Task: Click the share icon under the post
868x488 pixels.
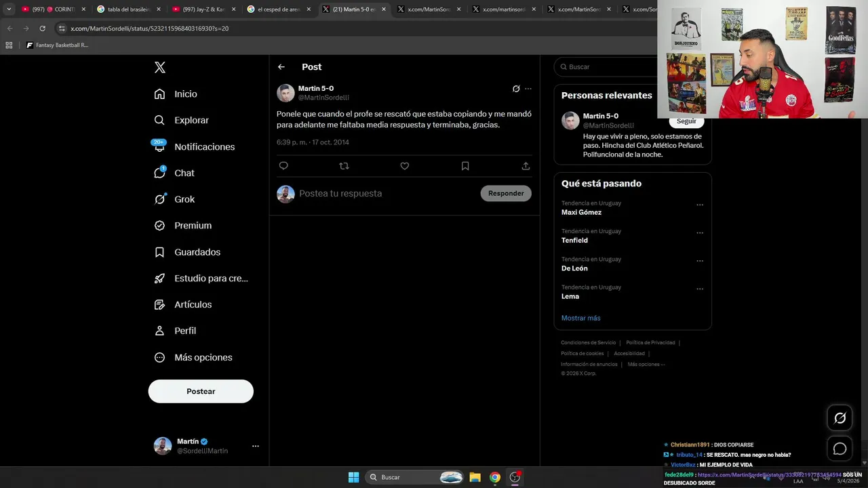Action: [526, 166]
